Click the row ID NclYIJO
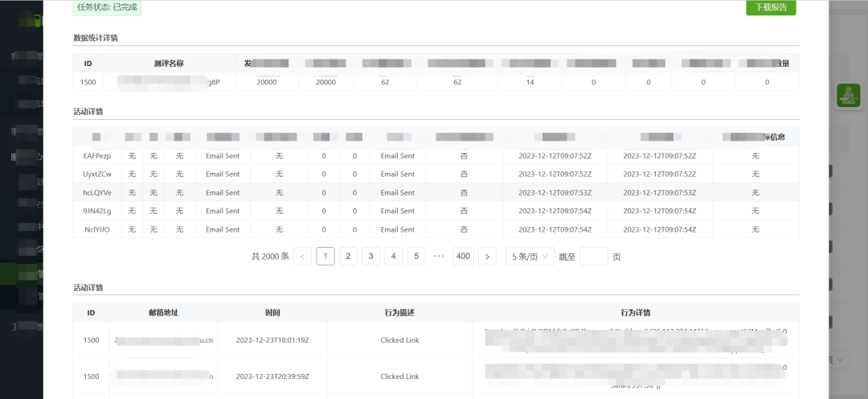Screen dimensions: 868x399 click(97, 229)
